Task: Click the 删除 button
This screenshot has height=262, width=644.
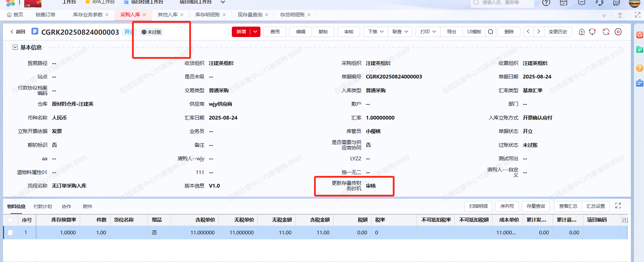Action: [x=509, y=32]
